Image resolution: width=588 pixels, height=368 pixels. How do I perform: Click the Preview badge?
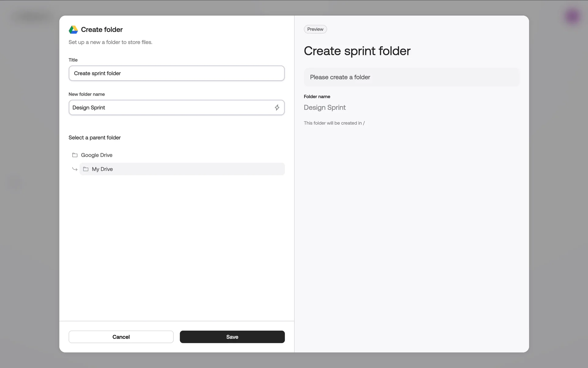click(315, 29)
